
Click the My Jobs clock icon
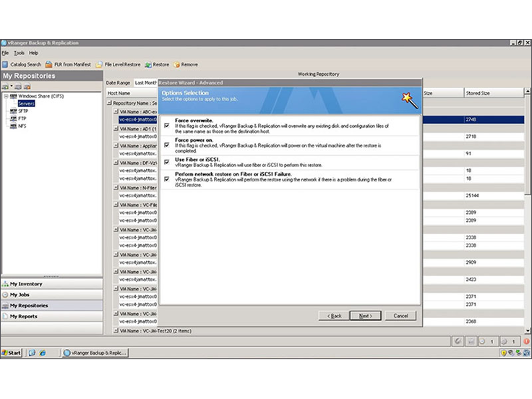pyautogui.click(x=5, y=295)
